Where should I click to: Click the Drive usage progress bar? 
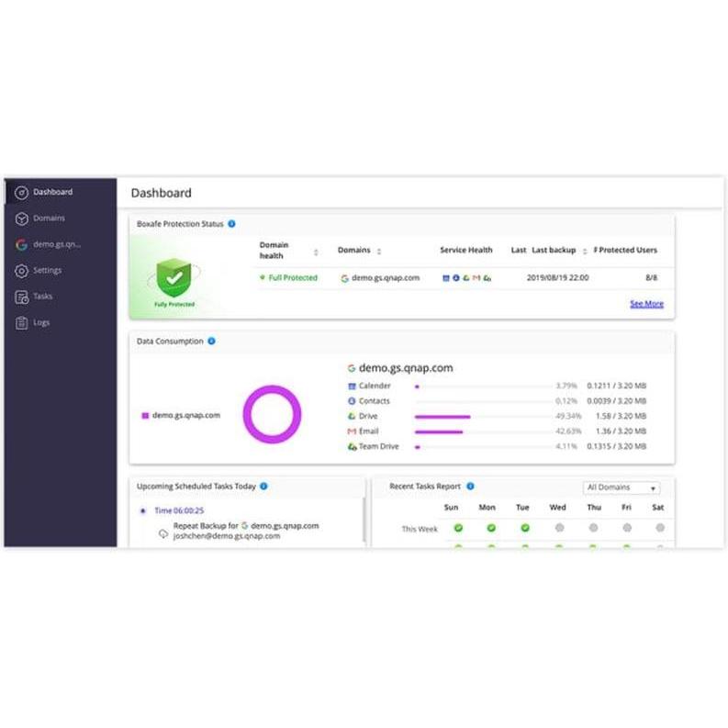[x=483, y=417]
